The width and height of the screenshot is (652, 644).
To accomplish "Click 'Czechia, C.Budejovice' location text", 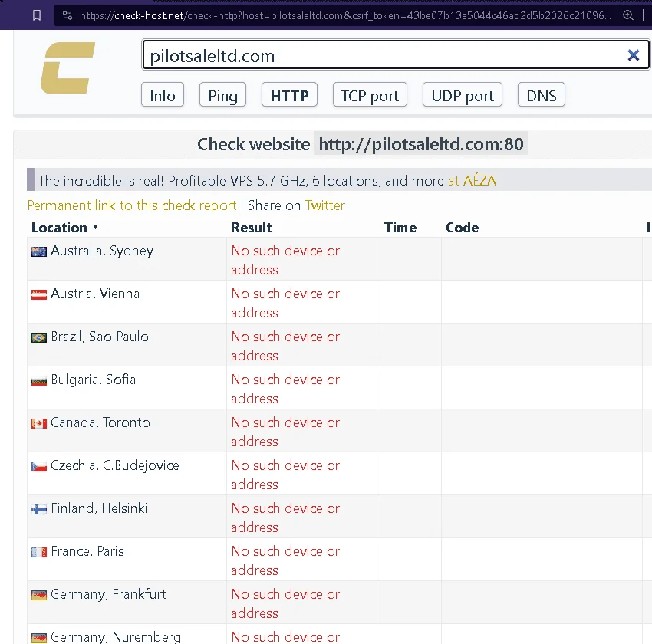I will click(x=115, y=466).
